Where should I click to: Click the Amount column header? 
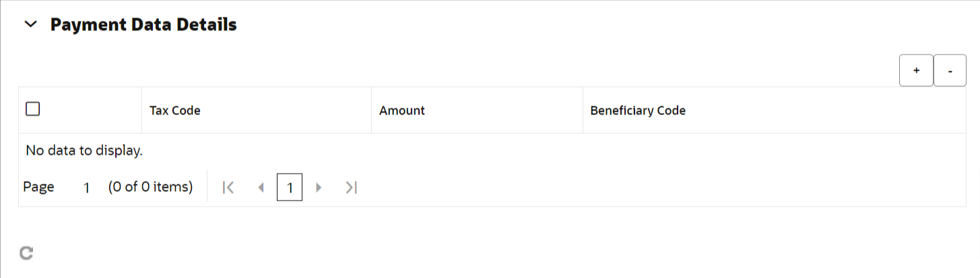(402, 110)
